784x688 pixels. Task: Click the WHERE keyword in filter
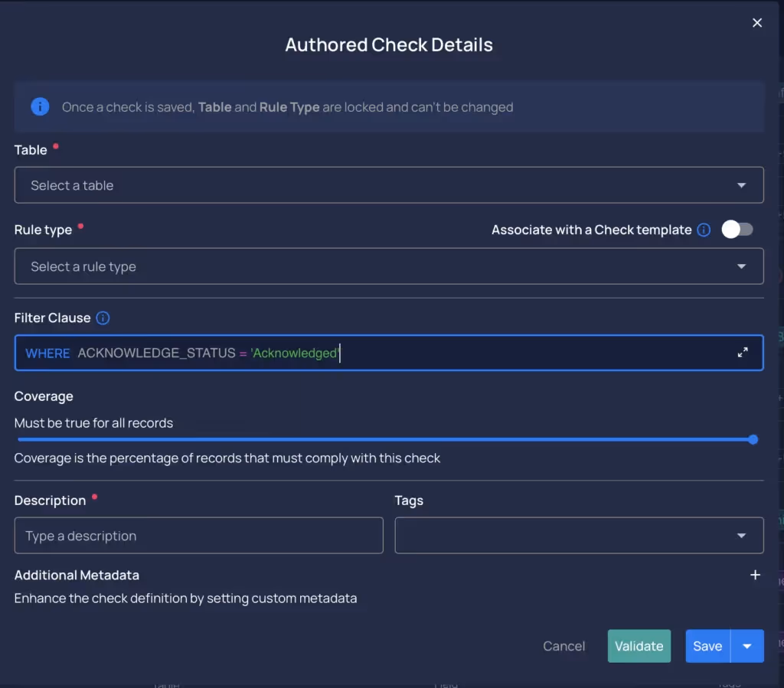tap(47, 354)
